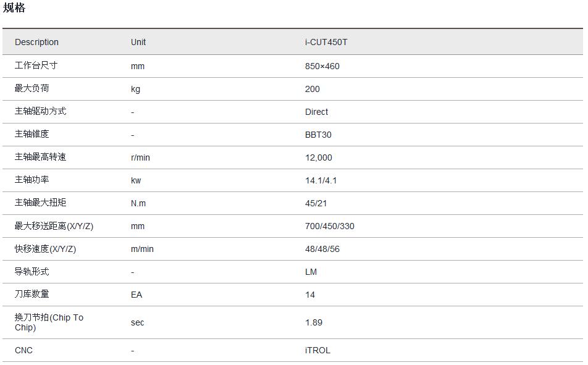Click the 12,000 spindle speed value
588x365 pixels.
coord(318,157)
